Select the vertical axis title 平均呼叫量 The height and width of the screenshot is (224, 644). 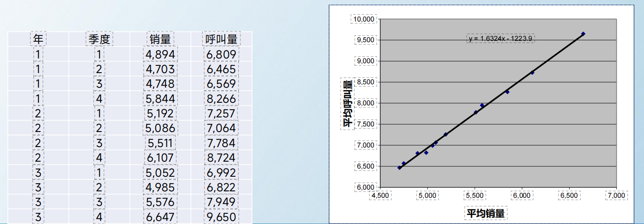[x=347, y=103]
